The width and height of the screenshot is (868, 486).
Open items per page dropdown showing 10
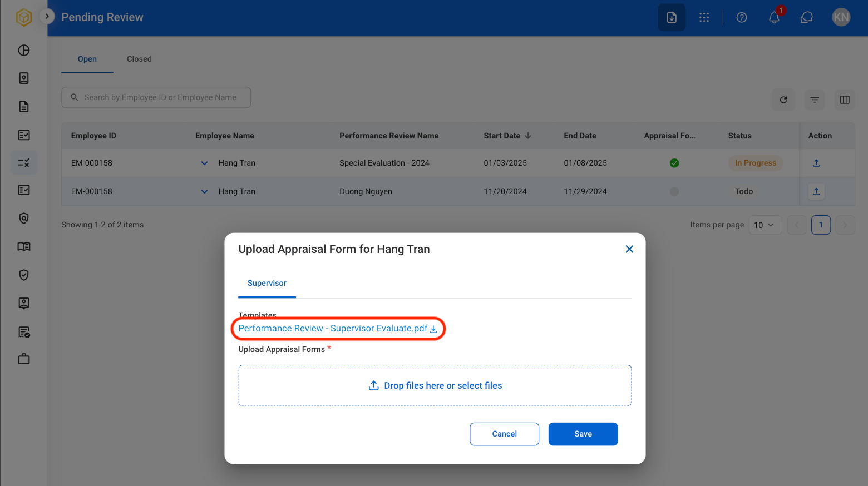point(766,225)
